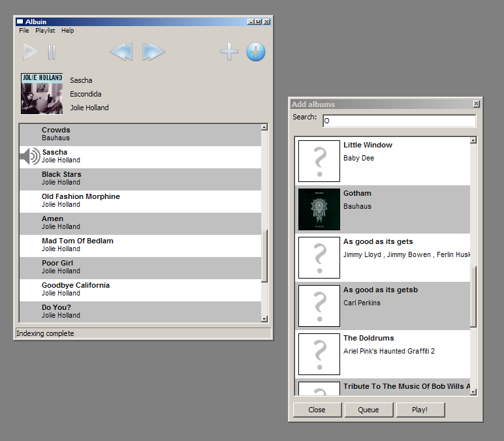504x441 pixels.
Task: Select the Old Fashion Morphine track
Action: coord(140,202)
